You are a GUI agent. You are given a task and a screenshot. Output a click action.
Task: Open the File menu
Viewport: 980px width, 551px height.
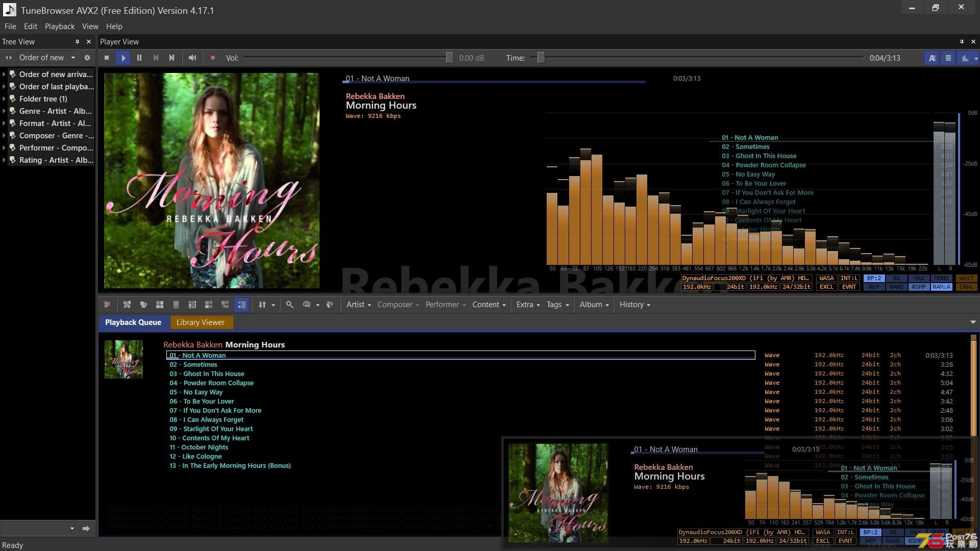(x=10, y=27)
